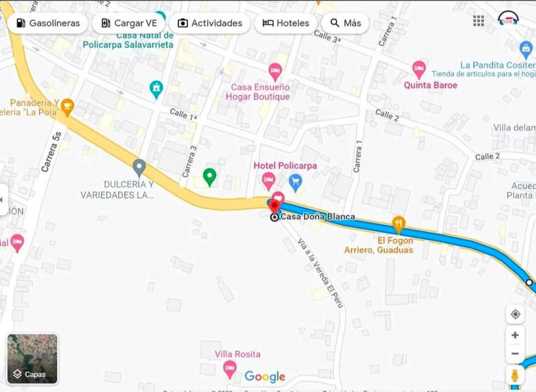The image size is (536, 392).
Task: Open the Capas layers thumbnail
Action: (32, 359)
